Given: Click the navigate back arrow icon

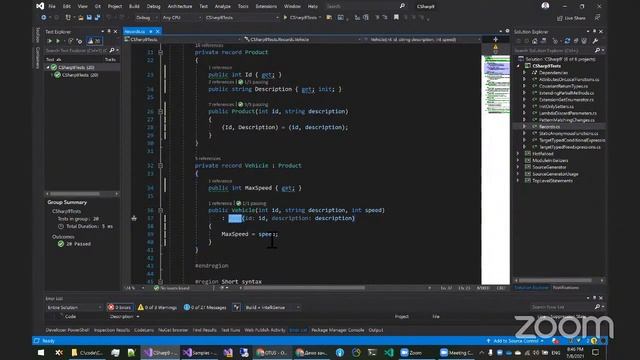Looking at the screenshot, I should pyautogui.click(x=44, y=18).
